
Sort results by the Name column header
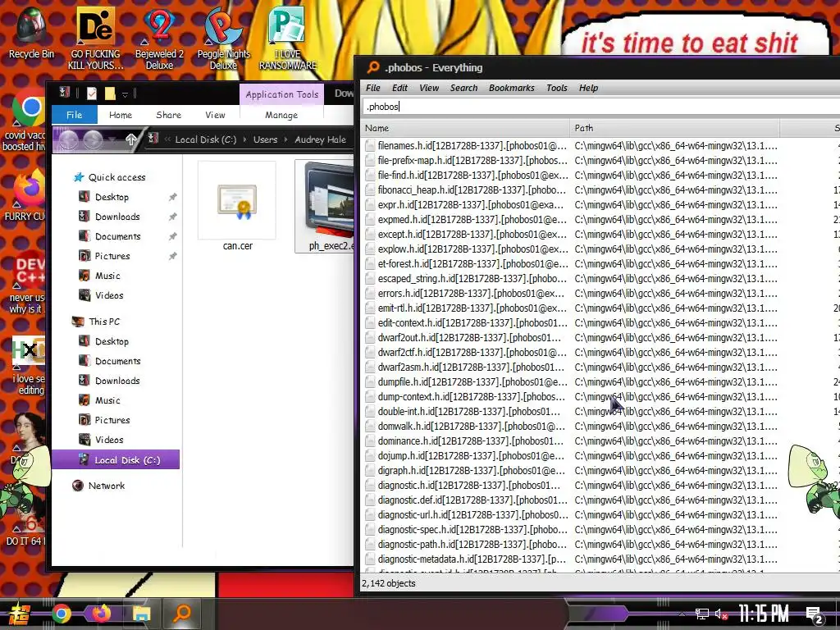point(465,128)
